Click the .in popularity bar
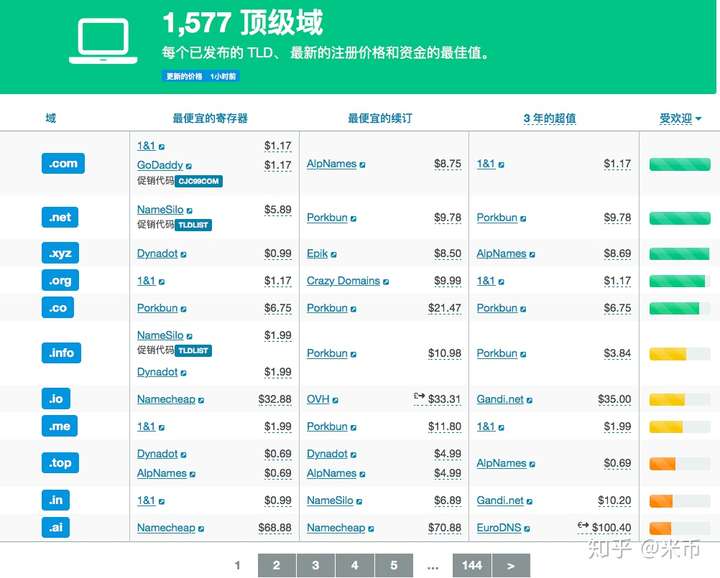The image size is (720, 578). (680, 501)
